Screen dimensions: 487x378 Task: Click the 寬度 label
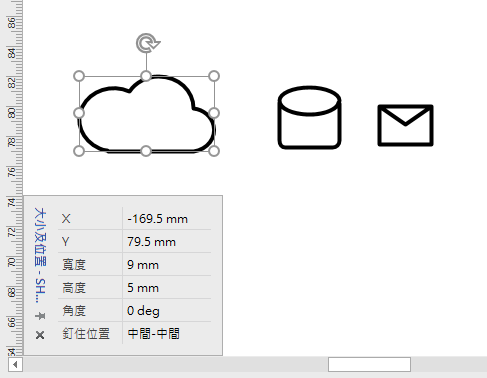point(74,265)
